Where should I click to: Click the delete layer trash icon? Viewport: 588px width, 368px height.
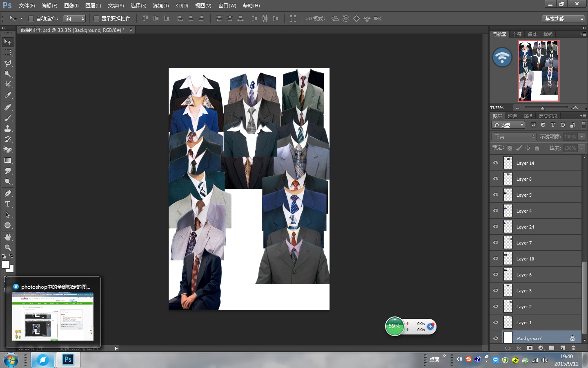[573, 348]
